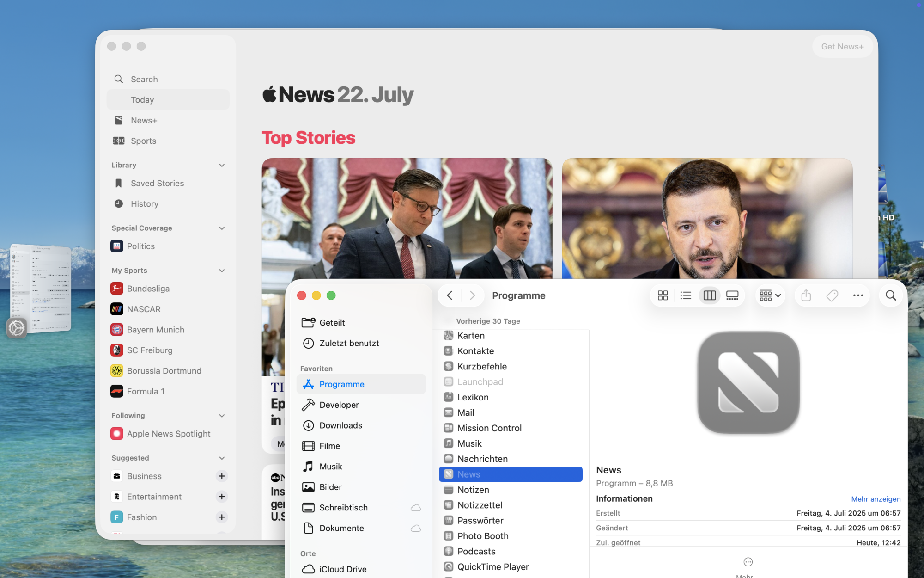This screenshot has width=924, height=578.
Task: Switch Finder to icon grid view
Action: [x=663, y=295]
